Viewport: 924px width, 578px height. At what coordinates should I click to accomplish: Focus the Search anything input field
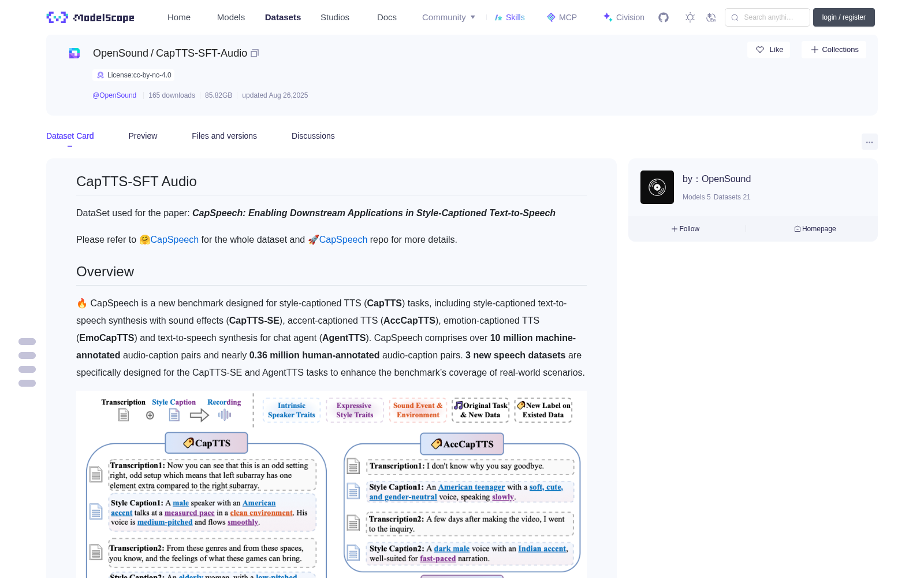767,17
